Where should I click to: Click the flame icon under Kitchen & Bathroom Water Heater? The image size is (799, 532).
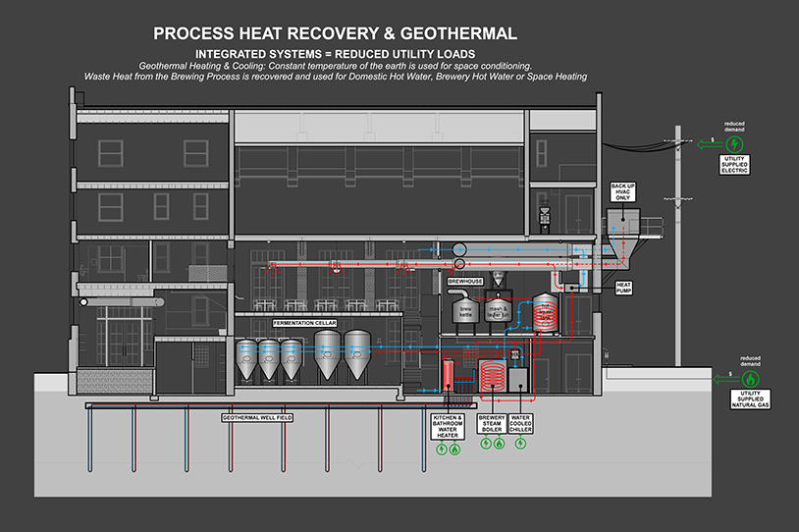coord(456,450)
